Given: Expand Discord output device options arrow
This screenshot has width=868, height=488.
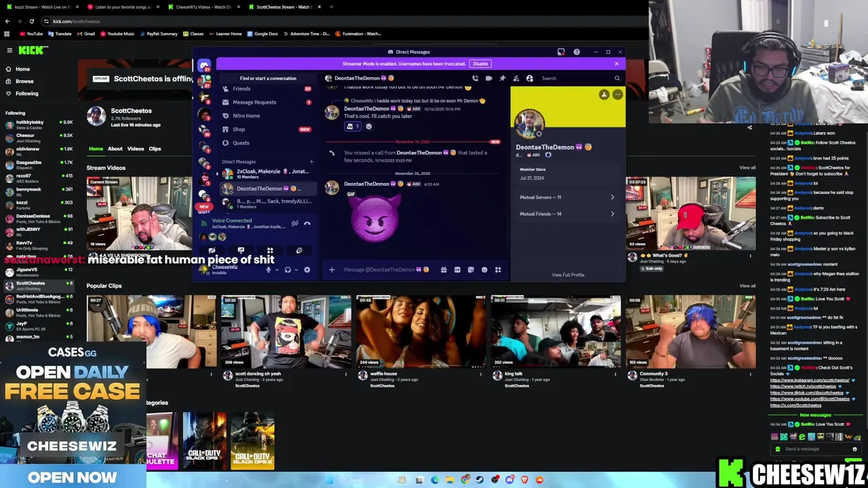Looking at the screenshot, I should pyautogui.click(x=296, y=270).
